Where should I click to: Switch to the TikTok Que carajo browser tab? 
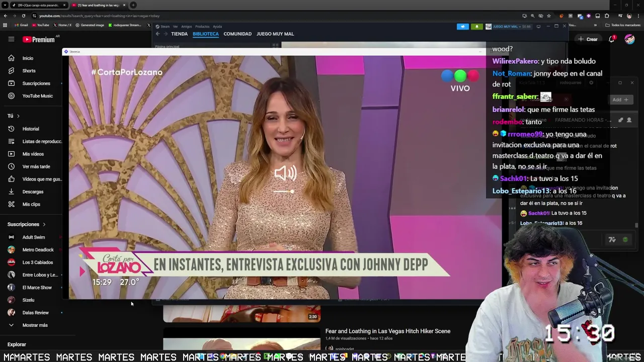[39, 5]
